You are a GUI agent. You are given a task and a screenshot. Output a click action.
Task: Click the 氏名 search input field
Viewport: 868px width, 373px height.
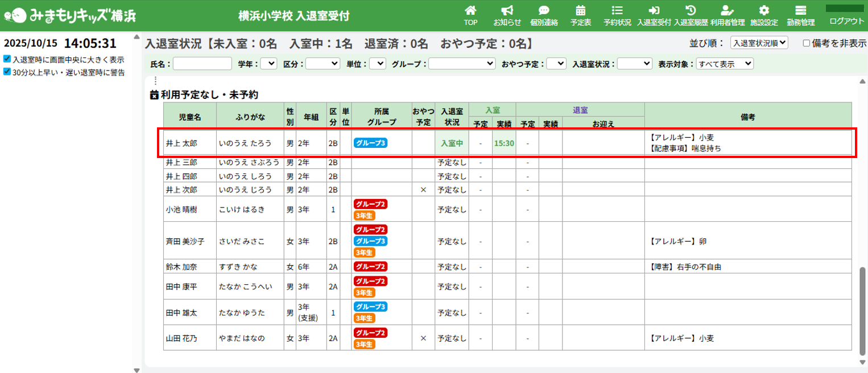[202, 64]
